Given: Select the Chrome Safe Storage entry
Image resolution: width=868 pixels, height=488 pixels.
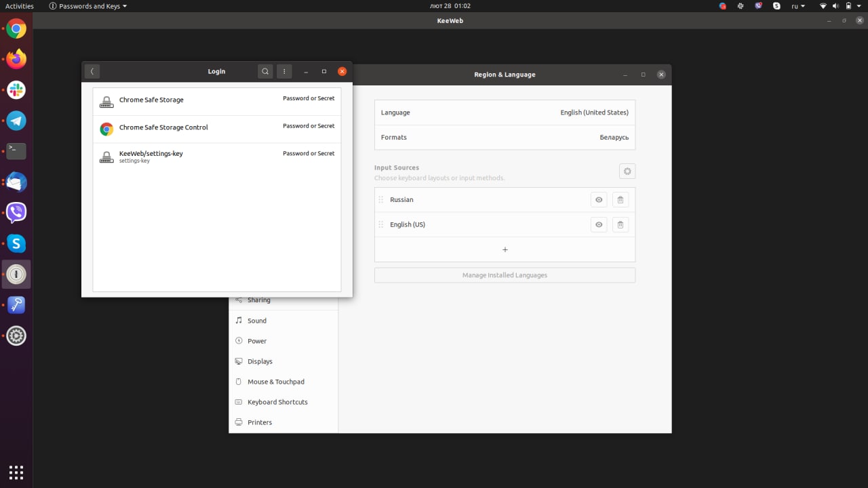Looking at the screenshot, I should (217, 102).
